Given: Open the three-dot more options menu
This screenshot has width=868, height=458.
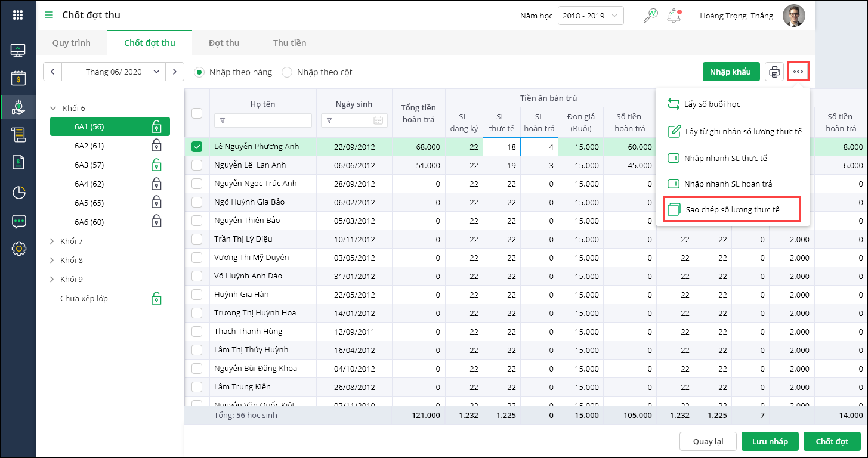Looking at the screenshot, I should tap(798, 72).
